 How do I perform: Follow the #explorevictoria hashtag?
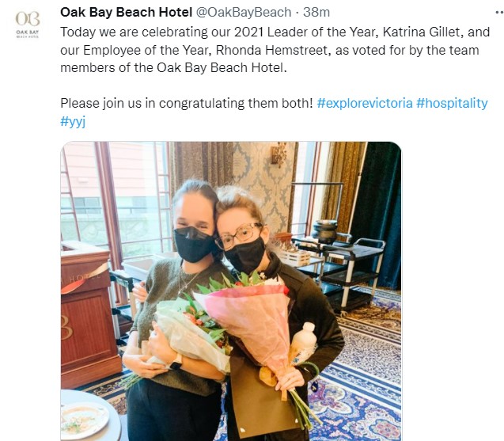pos(365,103)
